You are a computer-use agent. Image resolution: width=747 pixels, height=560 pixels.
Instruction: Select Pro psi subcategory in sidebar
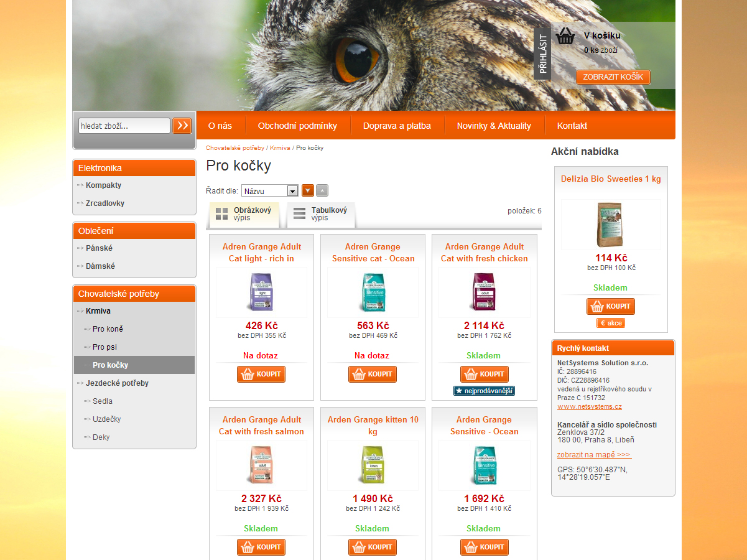coord(104,347)
